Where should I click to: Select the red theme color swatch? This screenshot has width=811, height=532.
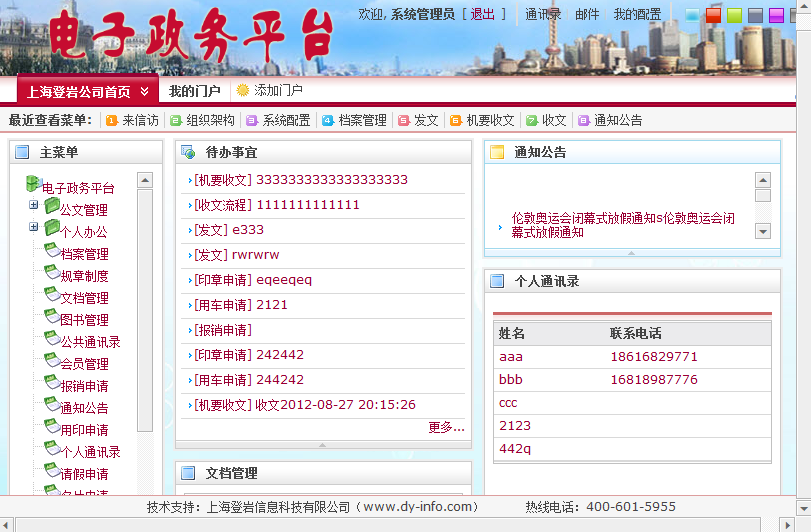tap(713, 15)
